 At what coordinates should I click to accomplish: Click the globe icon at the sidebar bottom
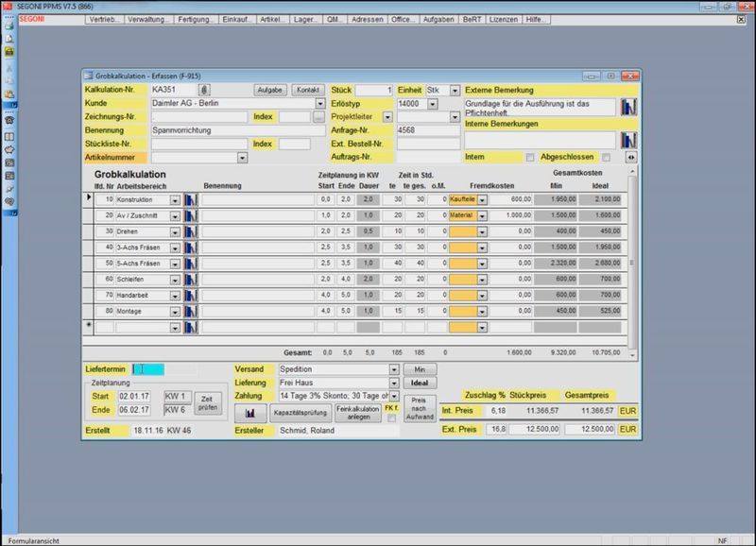(9, 202)
